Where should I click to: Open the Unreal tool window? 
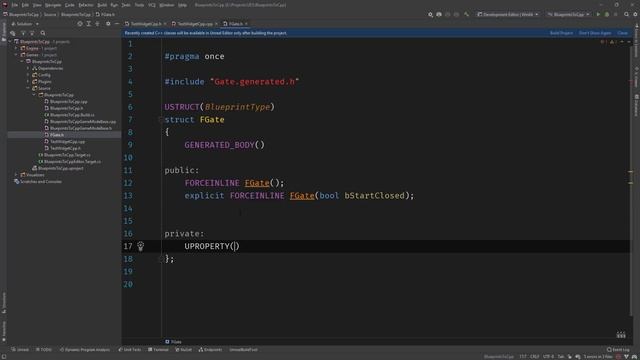(20, 350)
